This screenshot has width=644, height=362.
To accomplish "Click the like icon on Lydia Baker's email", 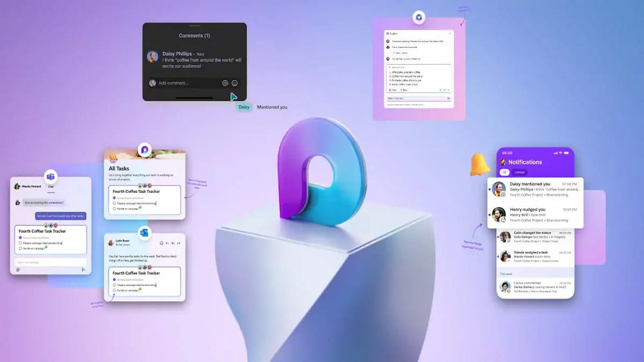I will coord(162,243).
